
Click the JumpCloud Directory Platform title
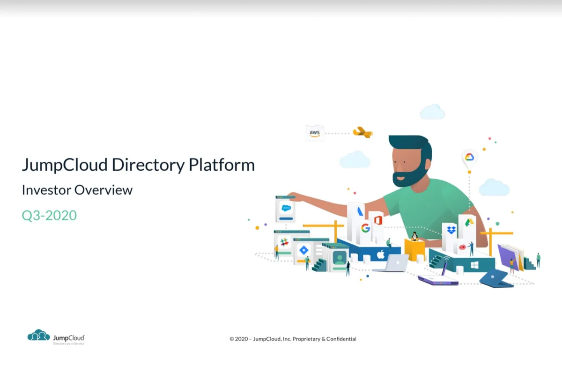pos(139,165)
